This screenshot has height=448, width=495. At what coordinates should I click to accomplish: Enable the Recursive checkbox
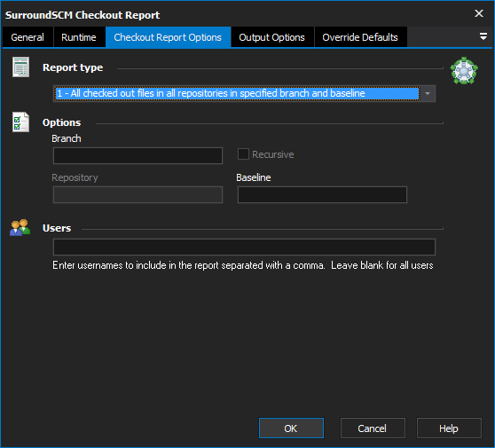tap(243, 154)
